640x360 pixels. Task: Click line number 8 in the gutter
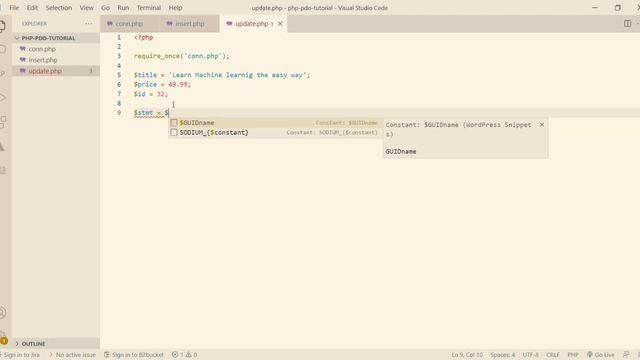119,103
